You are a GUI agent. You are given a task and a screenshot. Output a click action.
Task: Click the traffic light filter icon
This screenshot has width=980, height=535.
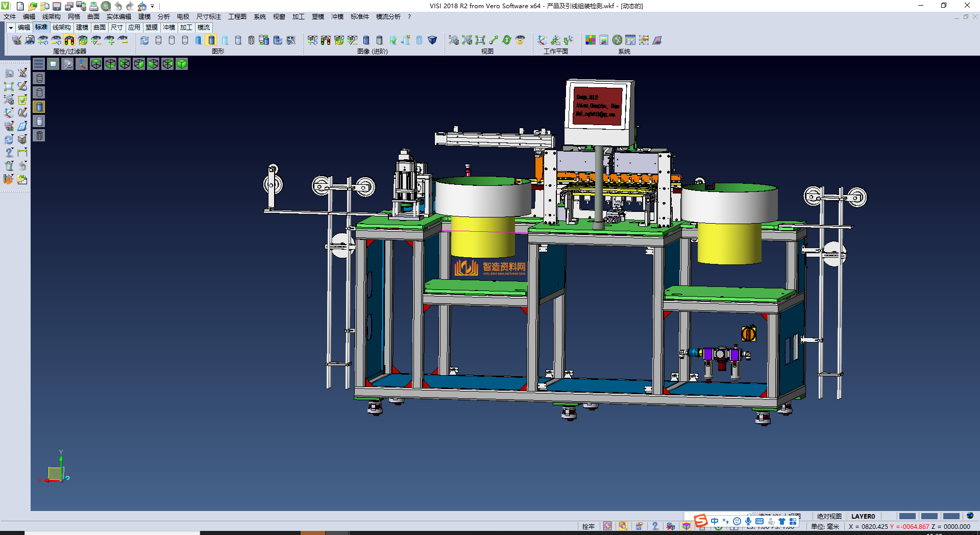(x=69, y=40)
